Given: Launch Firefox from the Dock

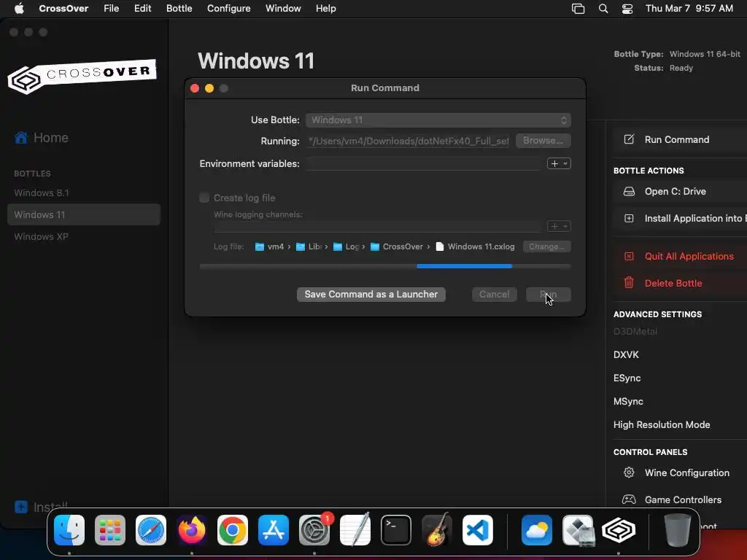Looking at the screenshot, I should click(x=192, y=530).
